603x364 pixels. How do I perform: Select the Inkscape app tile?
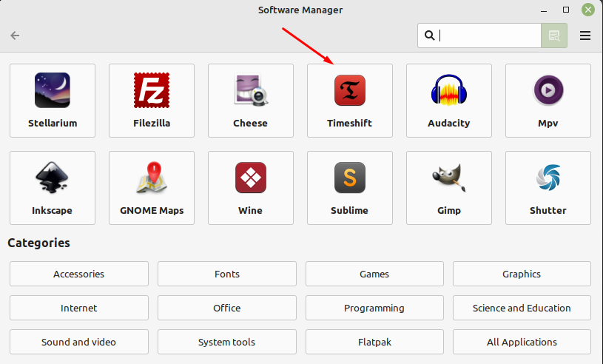pyautogui.click(x=53, y=188)
